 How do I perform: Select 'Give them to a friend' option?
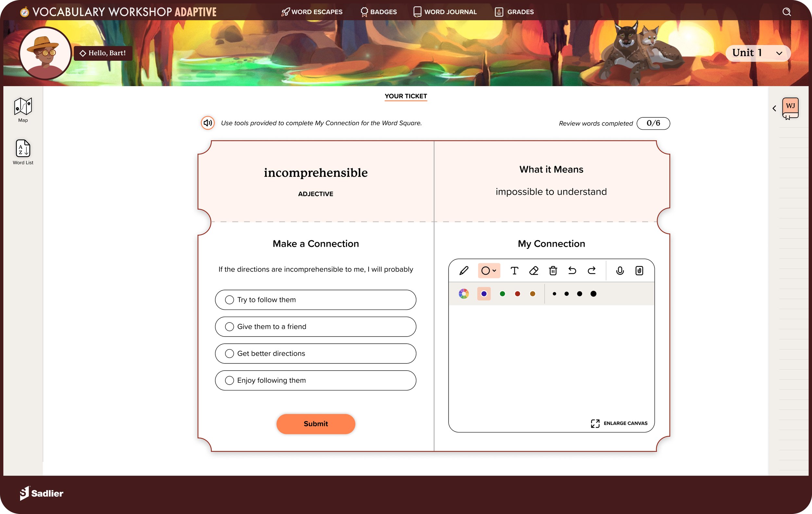click(316, 327)
